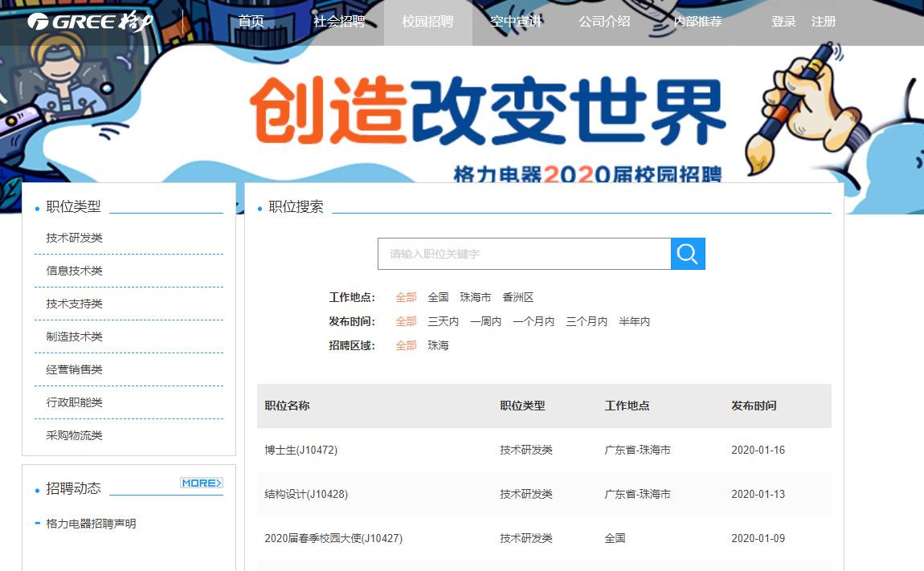924x571 pixels.
Task: Choose 香洲区 work location filter
Action: coord(518,298)
